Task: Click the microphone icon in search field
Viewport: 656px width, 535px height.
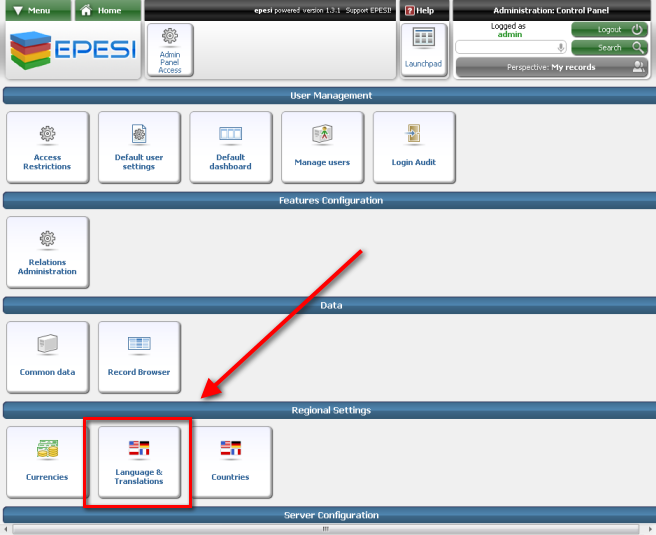Action: pyautogui.click(x=561, y=48)
